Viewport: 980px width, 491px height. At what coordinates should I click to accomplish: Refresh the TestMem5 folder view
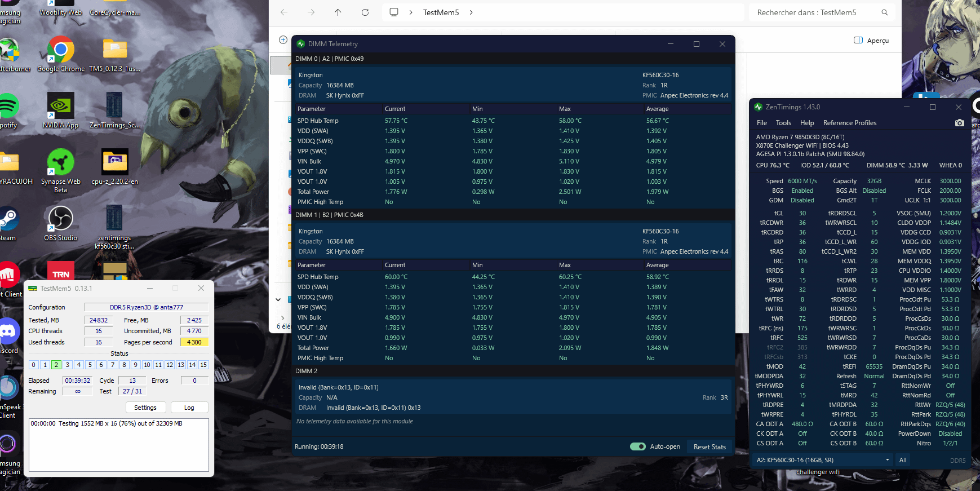[x=365, y=12]
